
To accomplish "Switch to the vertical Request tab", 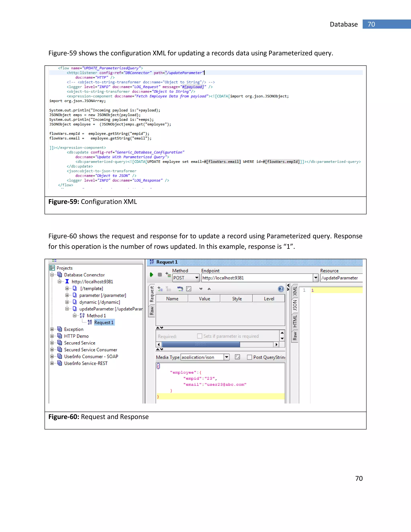I will [152, 294].
